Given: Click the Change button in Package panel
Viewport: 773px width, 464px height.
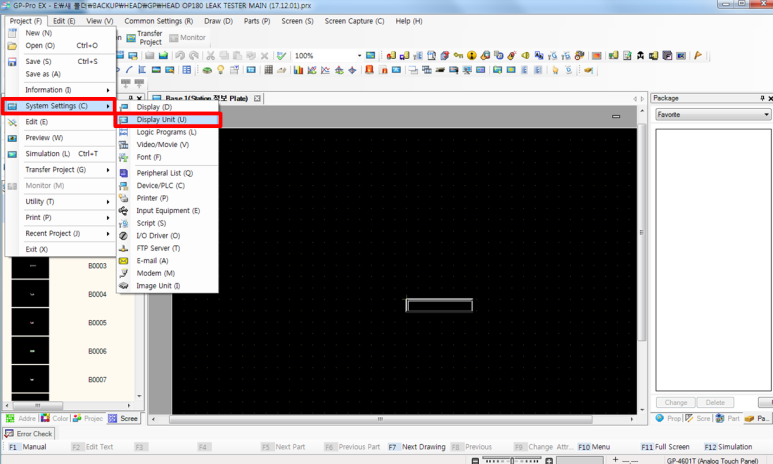Looking at the screenshot, I should (675, 402).
